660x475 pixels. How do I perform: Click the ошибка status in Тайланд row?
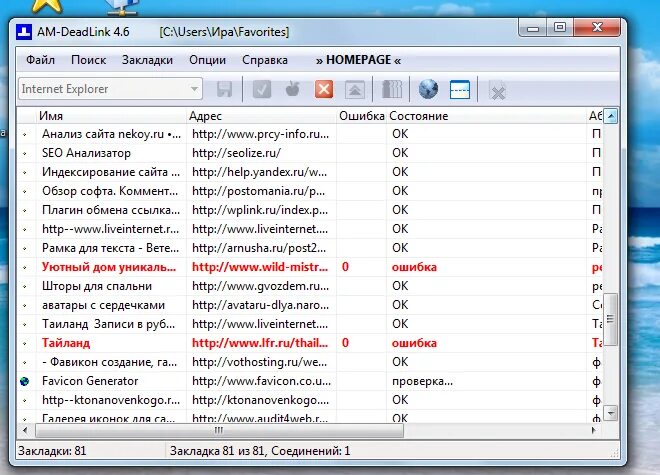pyautogui.click(x=414, y=343)
